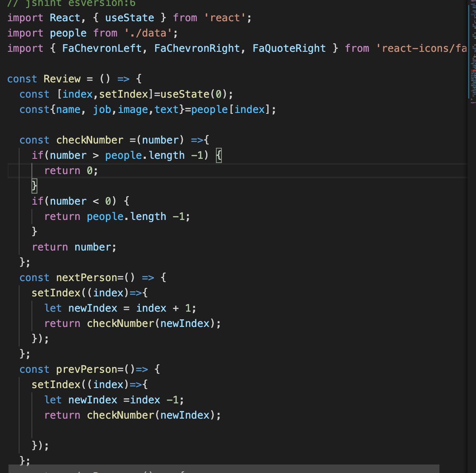This screenshot has width=476, height=473.
Task: Click 'index + 1' expression in nextPerson
Action: click(x=163, y=308)
